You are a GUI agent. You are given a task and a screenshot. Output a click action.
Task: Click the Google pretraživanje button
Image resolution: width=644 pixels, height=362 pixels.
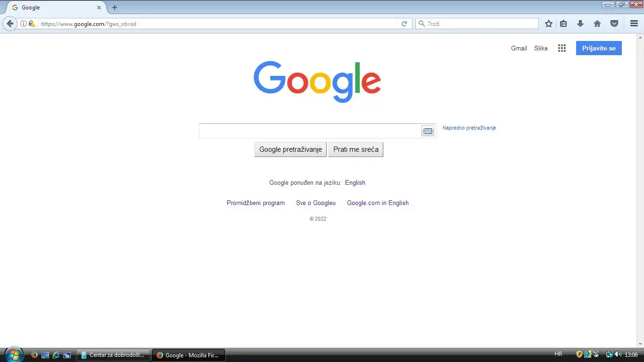(290, 149)
